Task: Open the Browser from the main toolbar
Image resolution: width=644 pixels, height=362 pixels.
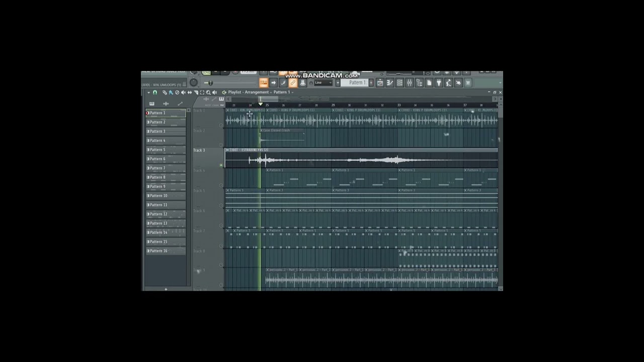Action: [x=419, y=83]
